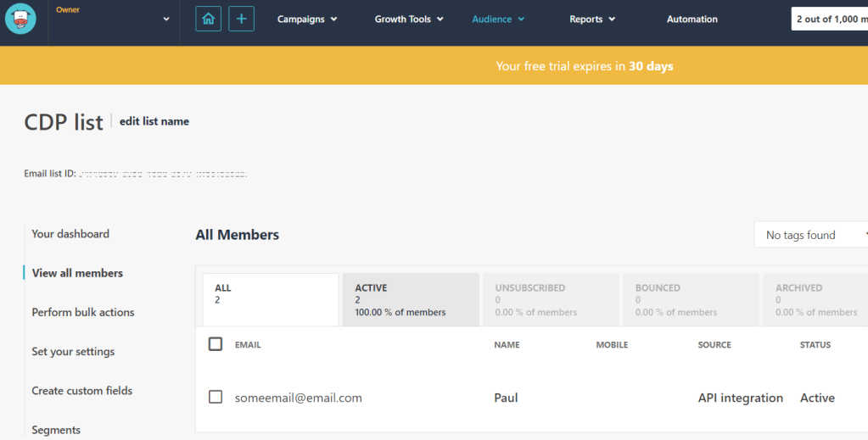The image size is (868, 440).
Task: Click the plus create-new icon
Action: (x=241, y=19)
